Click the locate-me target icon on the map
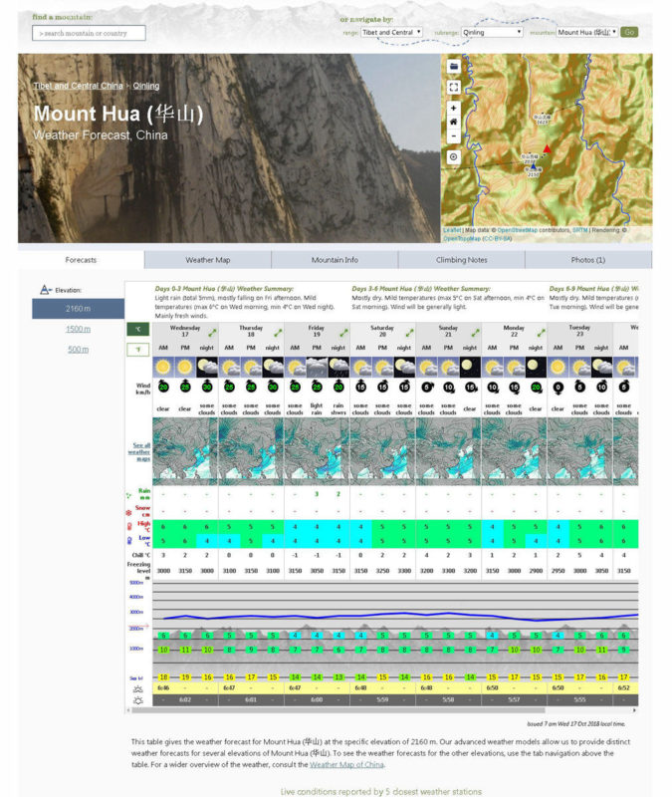The width and height of the screenshot is (672, 797). (454, 157)
